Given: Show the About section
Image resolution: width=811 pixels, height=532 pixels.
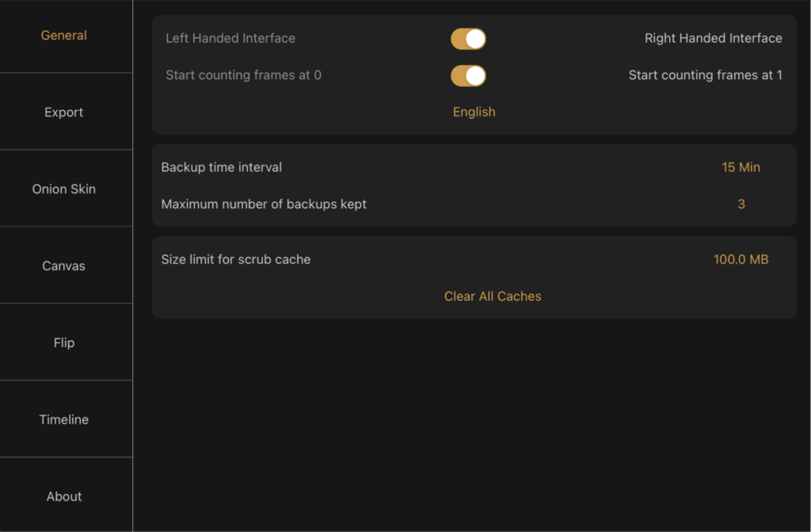Looking at the screenshot, I should [x=64, y=496].
